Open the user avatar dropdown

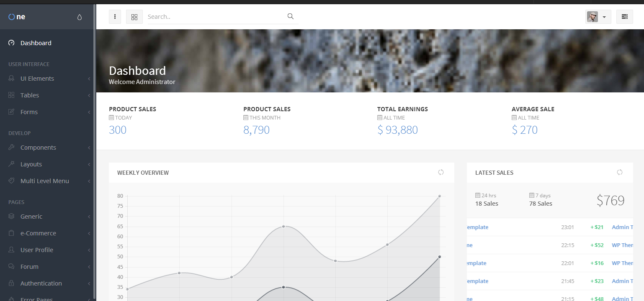coord(598,17)
